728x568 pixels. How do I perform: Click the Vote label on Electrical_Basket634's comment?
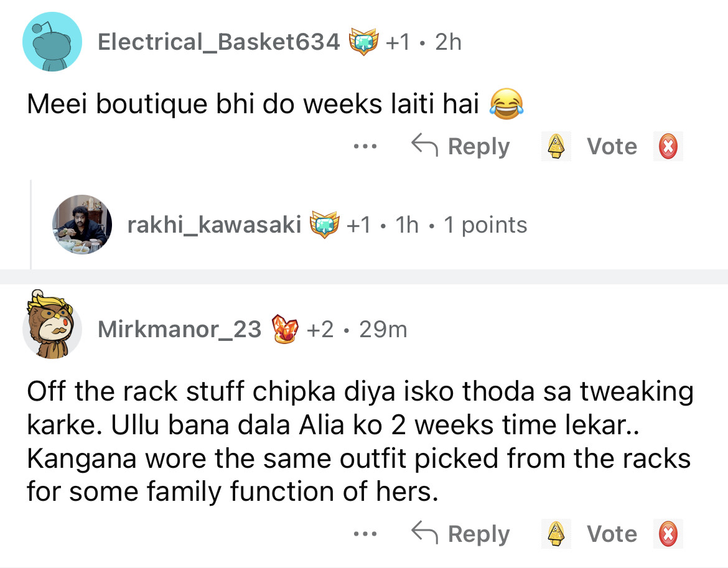pyautogui.click(x=612, y=147)
